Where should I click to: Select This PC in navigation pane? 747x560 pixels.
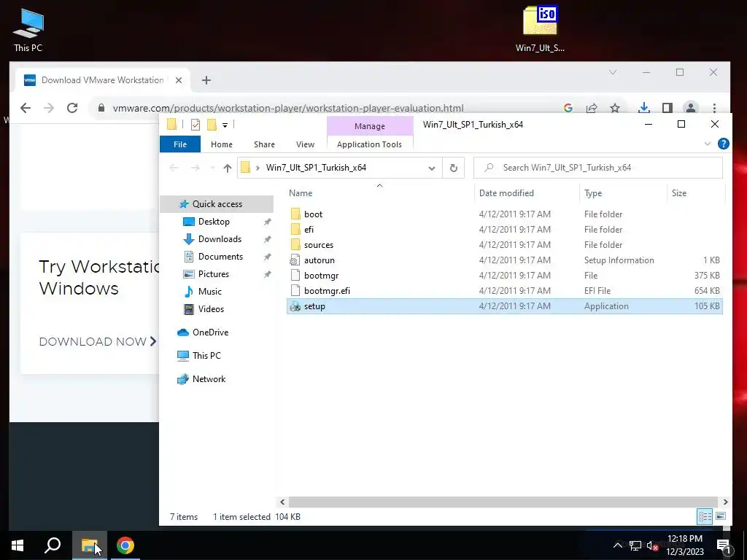tap(206, 356)
